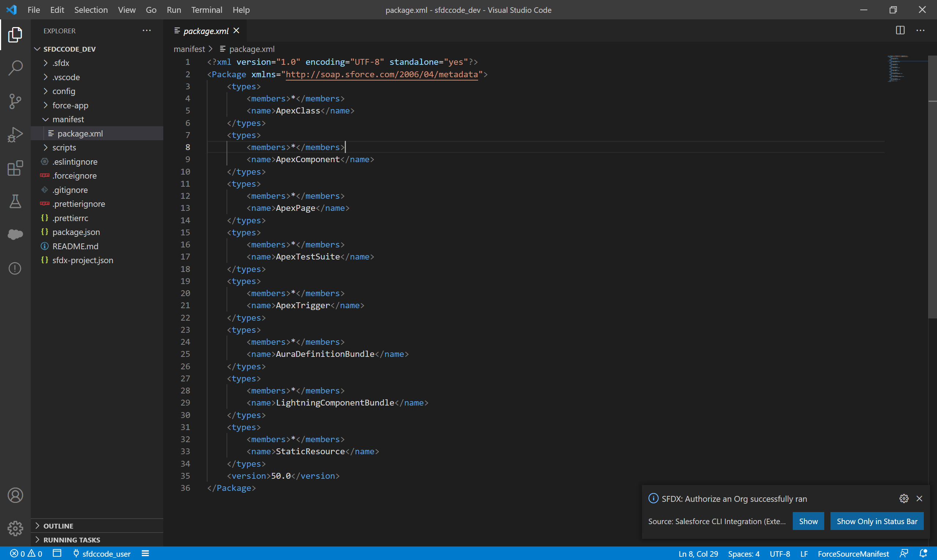The width and height of the screenshot is (937, 560).
Task: Open the Terminal menu
Action: pyautogui.click(x=206, y=10)
